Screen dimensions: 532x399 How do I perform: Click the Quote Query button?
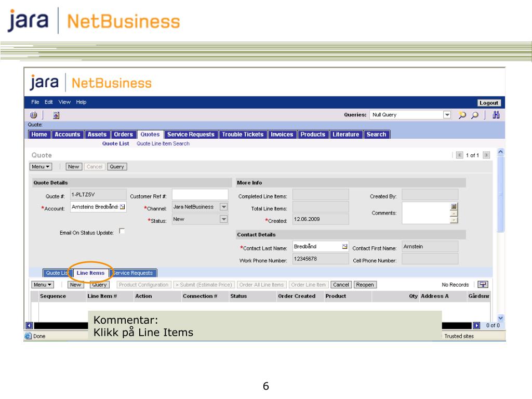pos(117,167)
